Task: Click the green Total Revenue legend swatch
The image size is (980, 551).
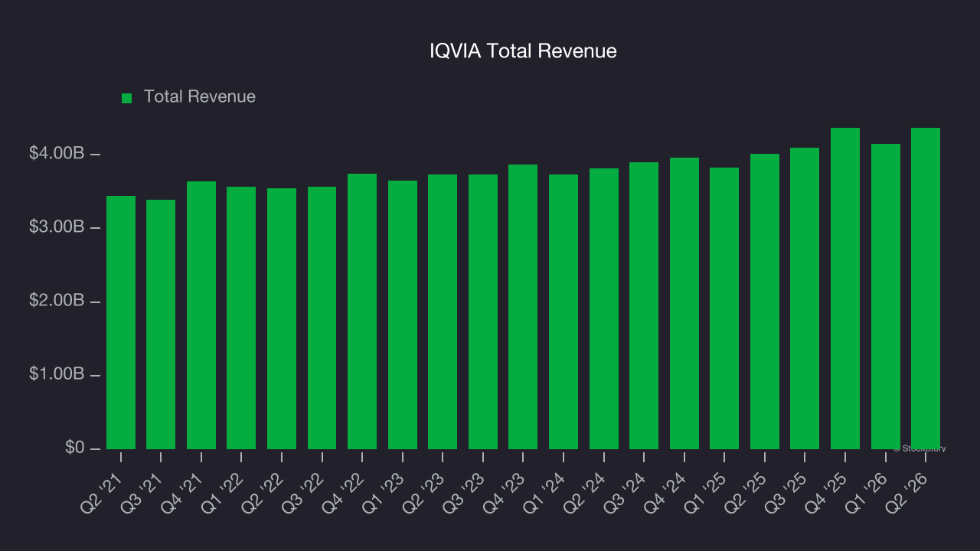Action: 127,98
